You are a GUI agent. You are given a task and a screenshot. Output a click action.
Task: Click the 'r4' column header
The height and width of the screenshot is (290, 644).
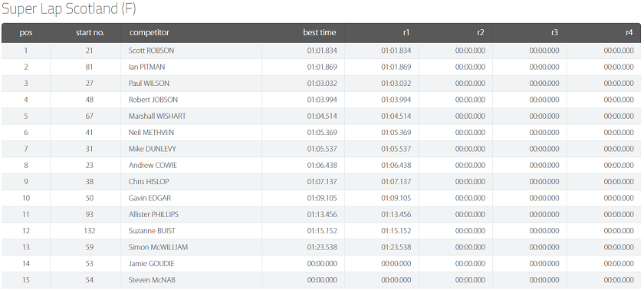[x=629, y=33]
